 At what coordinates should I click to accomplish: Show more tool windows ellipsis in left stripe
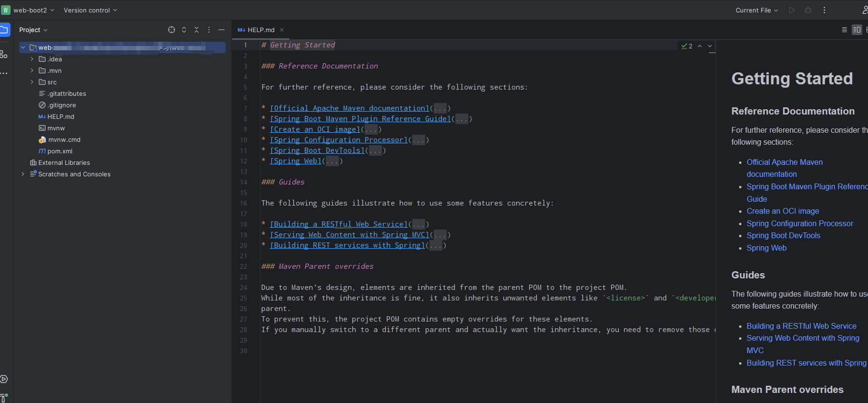(x=4, y=73)
